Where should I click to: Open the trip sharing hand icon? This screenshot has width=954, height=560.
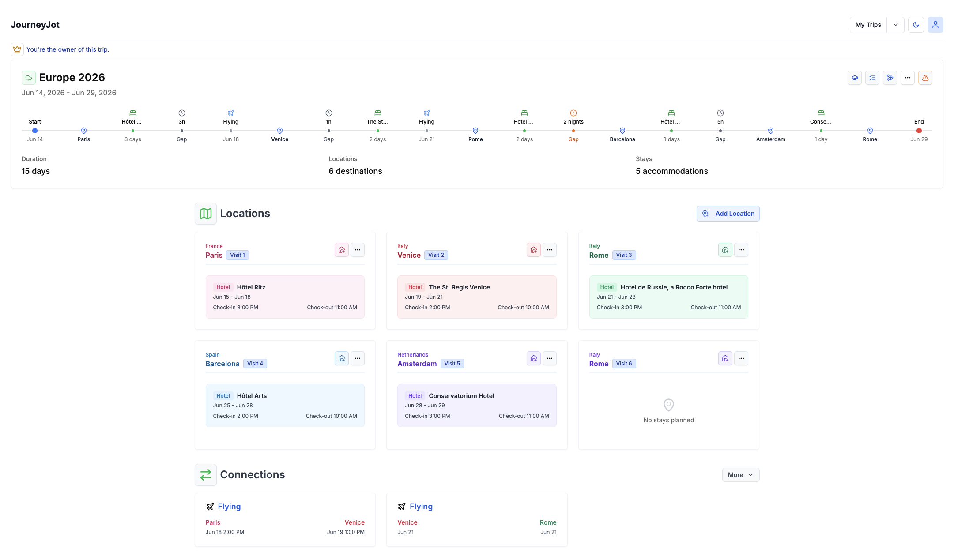pyautogui.click(x=890, y=78)
